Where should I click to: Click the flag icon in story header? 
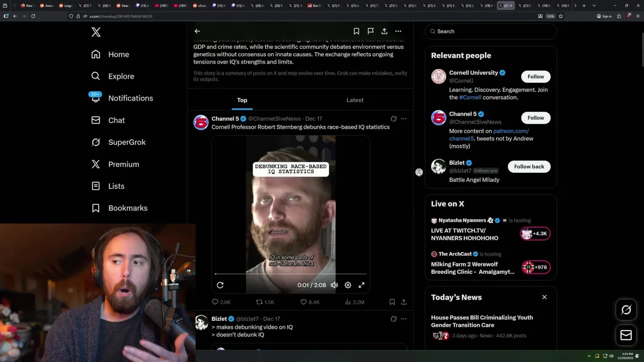370,31
